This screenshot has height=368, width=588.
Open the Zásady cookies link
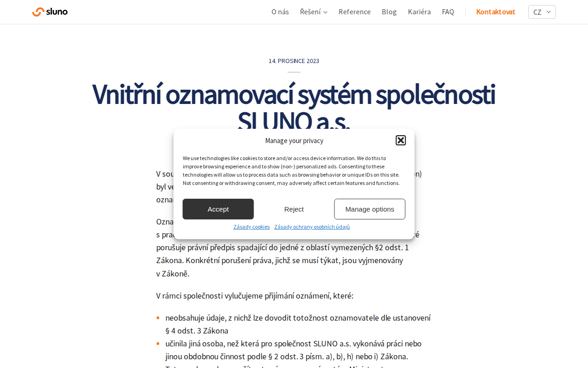click(x=252, y=227)
